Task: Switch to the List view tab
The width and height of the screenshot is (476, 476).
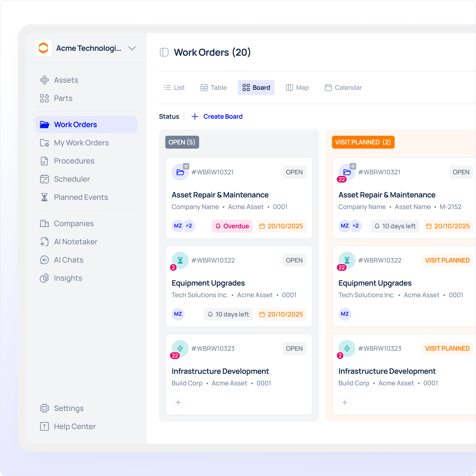Action: coord(174,88)
